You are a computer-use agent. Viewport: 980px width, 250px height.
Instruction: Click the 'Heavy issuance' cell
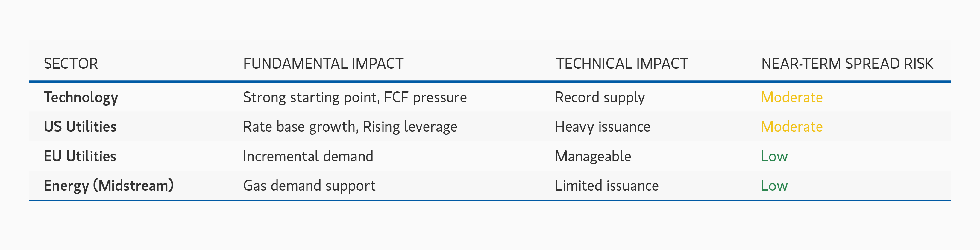[602, 126]
